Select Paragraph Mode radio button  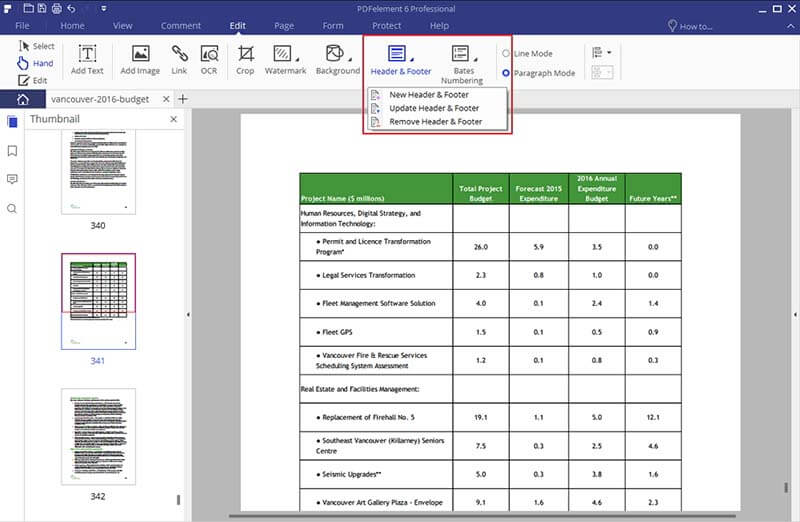506,73
